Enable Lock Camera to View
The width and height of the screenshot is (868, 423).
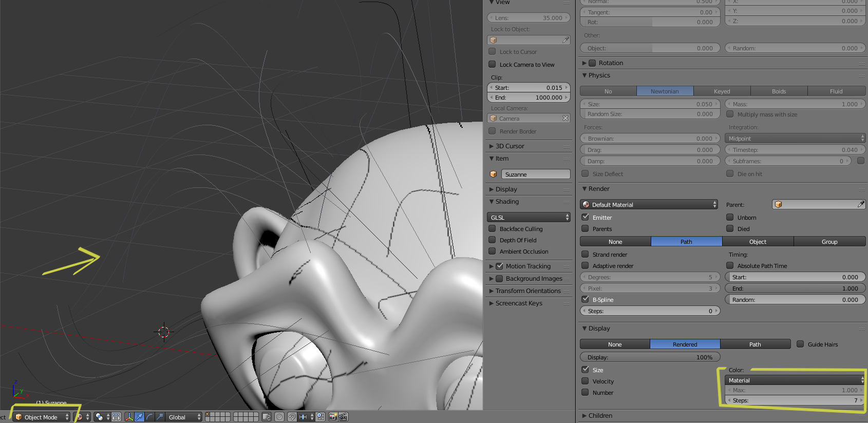[x=492, y=64]
